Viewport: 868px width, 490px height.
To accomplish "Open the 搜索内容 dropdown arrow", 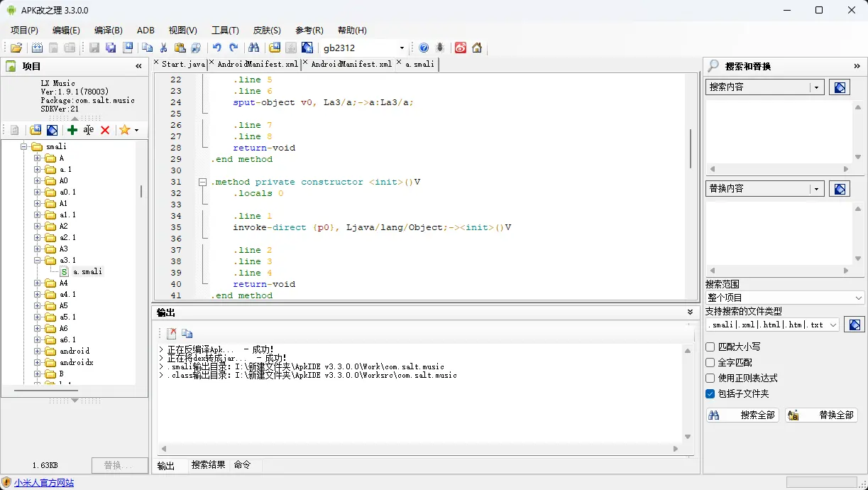I will coord(817,87).
